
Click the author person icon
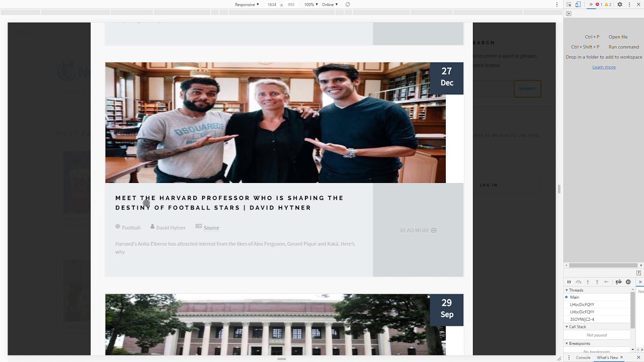152,227
